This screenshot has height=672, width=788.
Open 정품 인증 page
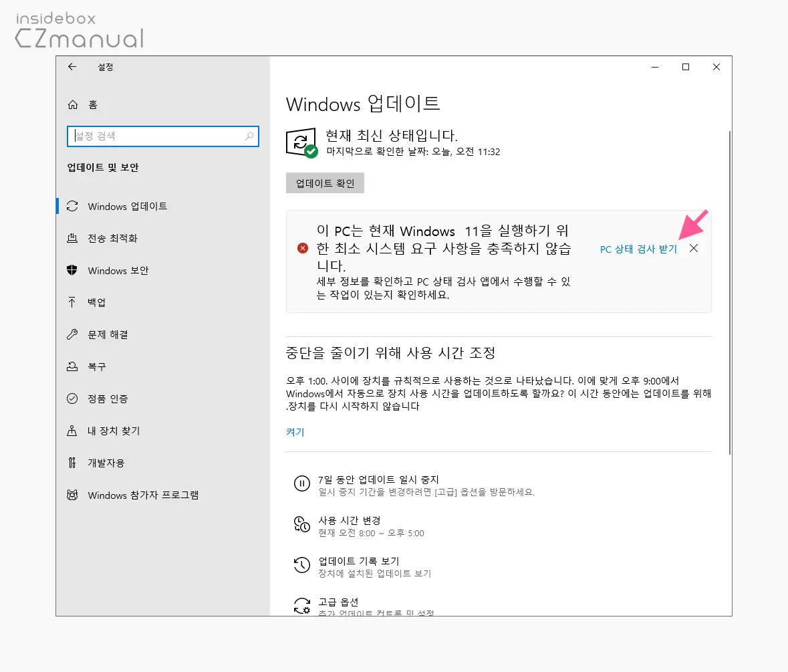108,399
